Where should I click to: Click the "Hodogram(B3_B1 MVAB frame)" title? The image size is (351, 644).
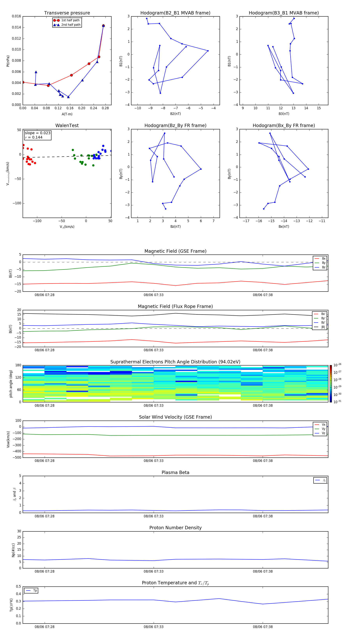click(x=284, y=13)
